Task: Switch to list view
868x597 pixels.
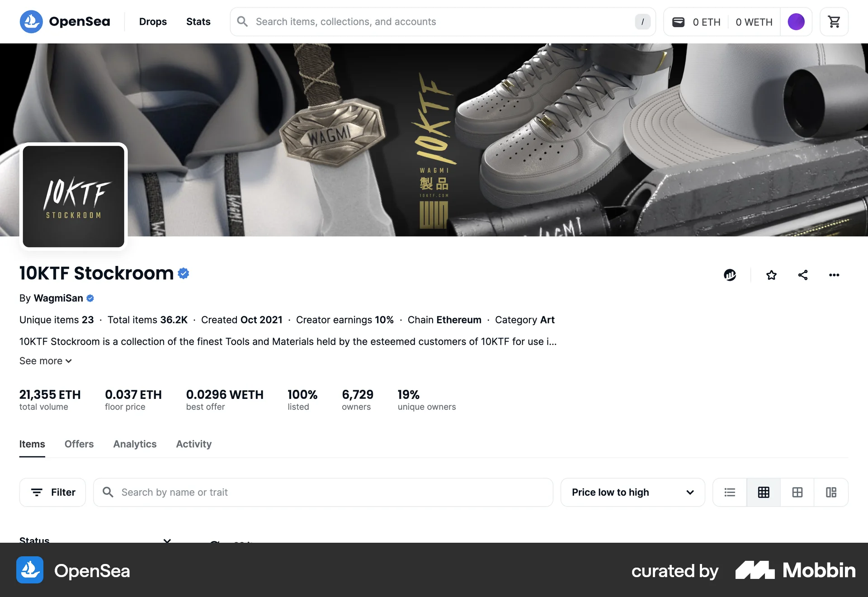Action: pyautogui.click(x=730, y=492)
